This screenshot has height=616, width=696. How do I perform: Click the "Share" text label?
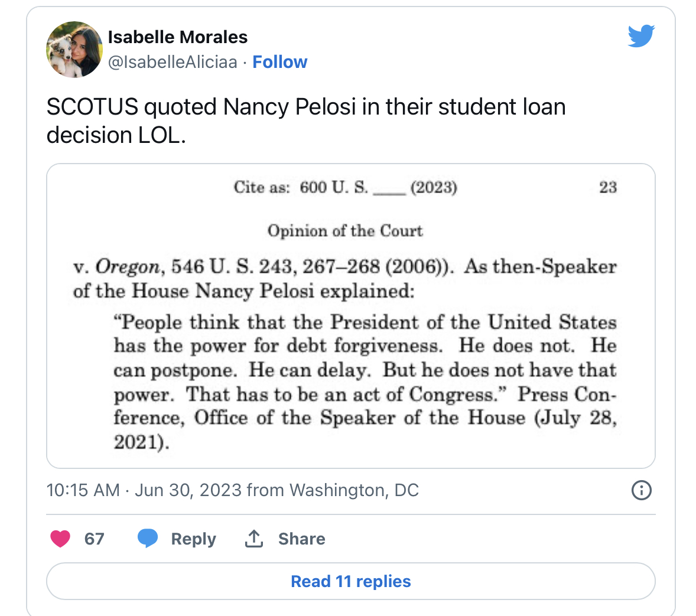pos(301,539)
